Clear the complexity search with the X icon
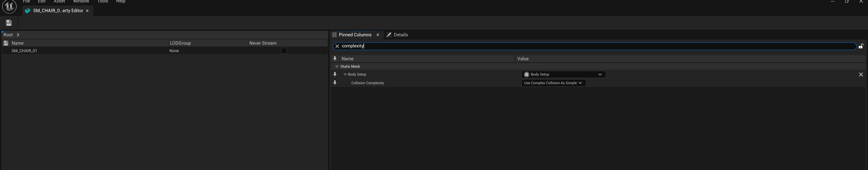Image resolution: width=868 pixels, height=170 pixels. coord(337,46)
